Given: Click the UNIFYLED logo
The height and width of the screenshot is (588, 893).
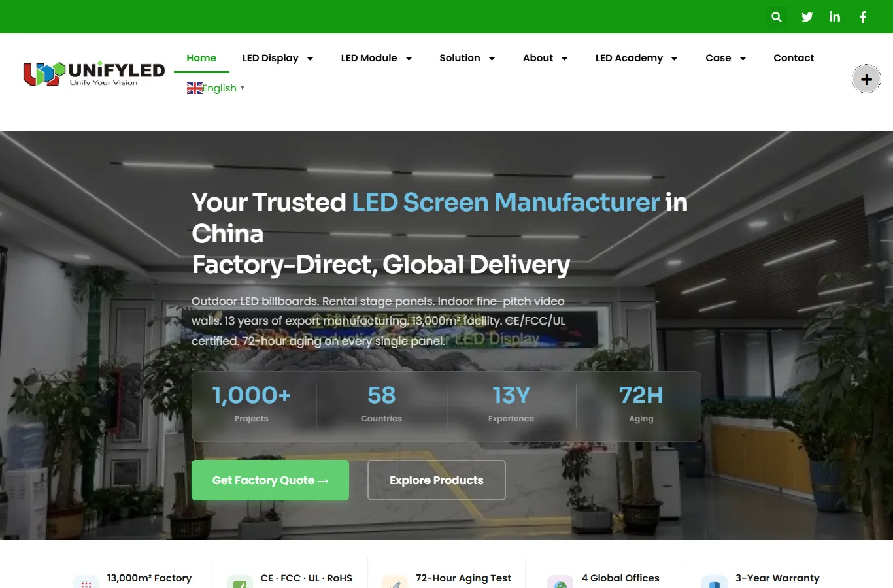Looking at the screenshot, I should click(x=94, y=74).
